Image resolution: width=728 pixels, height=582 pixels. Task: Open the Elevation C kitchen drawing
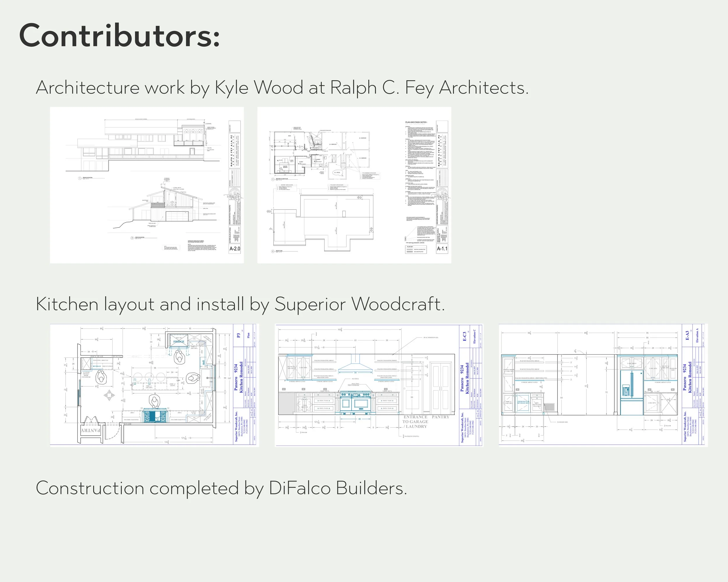379,385
